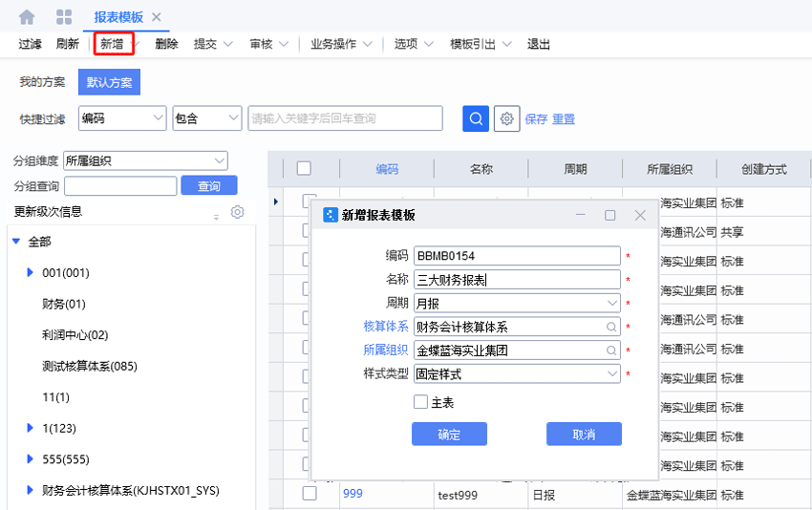812x510 pixels.
Task: Click the 新增报表模板 dialog logo icon
Action: coord(330,215)
